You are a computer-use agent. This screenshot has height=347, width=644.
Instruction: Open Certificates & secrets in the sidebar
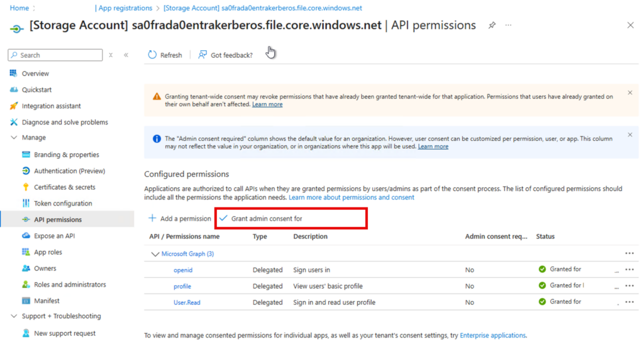click(x=65, y=187)
